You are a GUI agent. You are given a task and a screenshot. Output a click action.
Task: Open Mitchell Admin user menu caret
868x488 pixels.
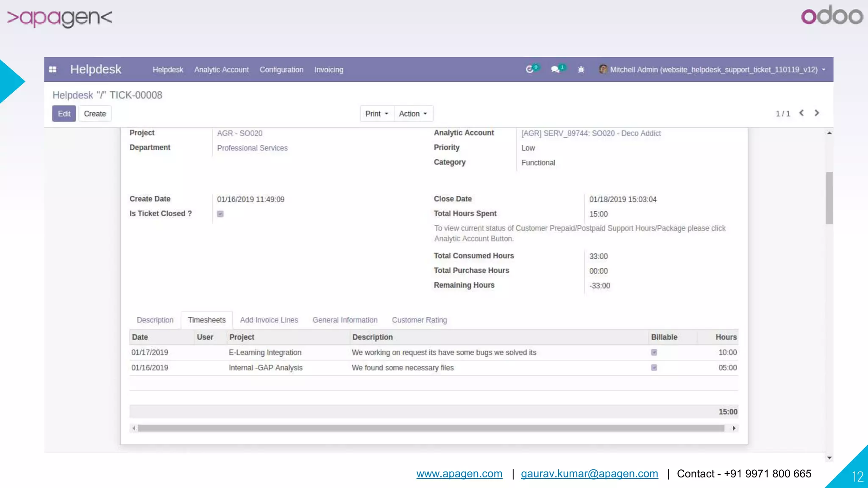coord(823,69)
